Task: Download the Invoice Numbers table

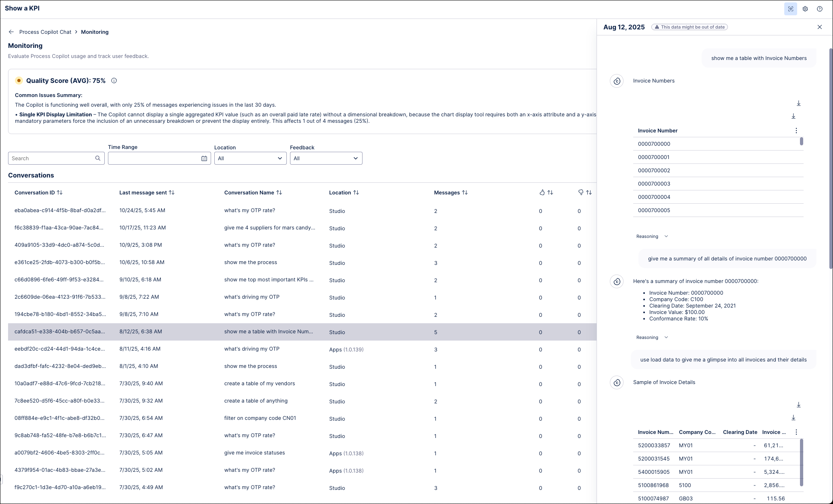Action: [799, 103]
